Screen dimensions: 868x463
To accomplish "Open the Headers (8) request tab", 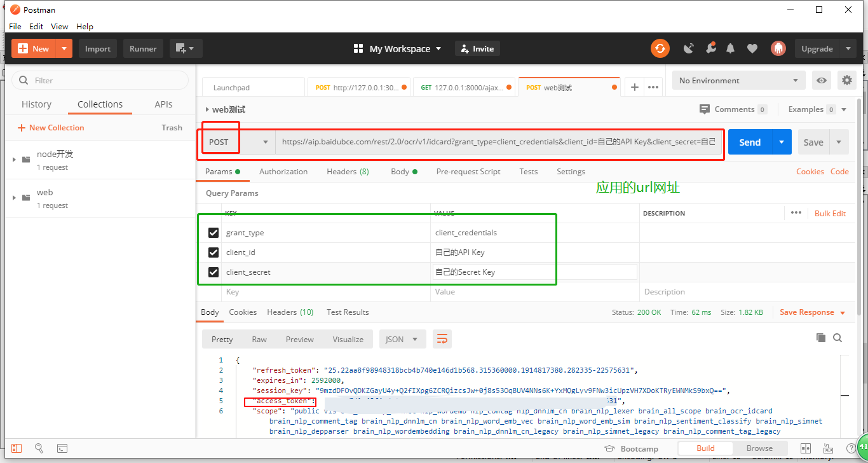I will pos(348,172).
